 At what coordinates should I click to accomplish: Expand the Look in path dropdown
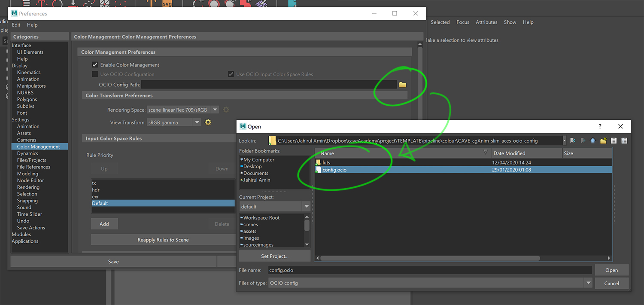pos(564,140)
